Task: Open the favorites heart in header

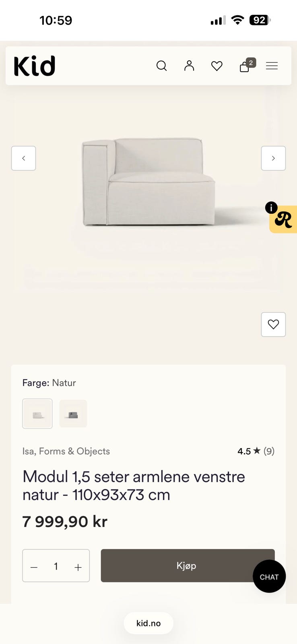Action: tap(217, 66)
